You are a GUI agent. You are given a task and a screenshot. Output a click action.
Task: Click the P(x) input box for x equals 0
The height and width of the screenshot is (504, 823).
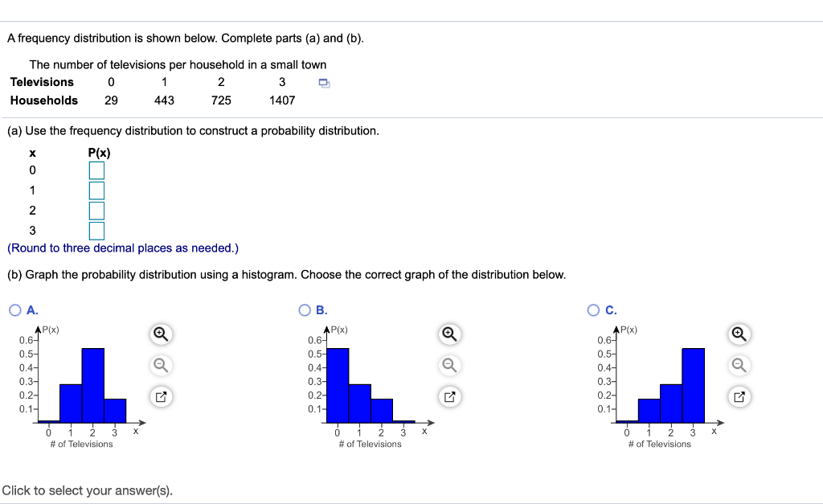click(96, 170)
